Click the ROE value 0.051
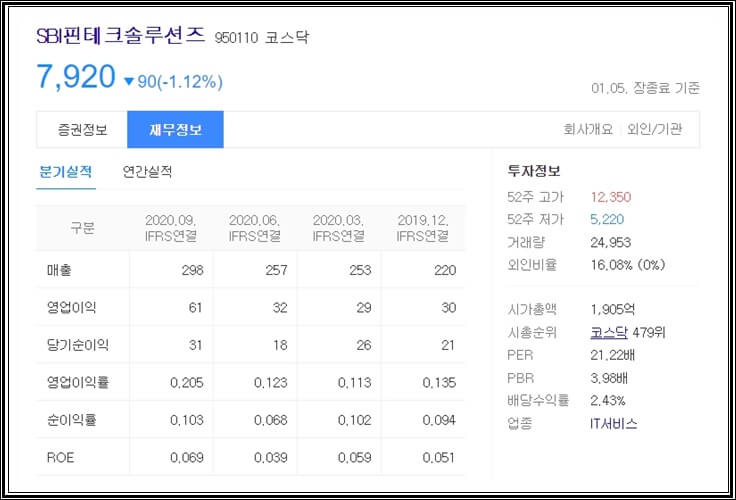Viewport: 736px width, 500px height. [438, 457]
